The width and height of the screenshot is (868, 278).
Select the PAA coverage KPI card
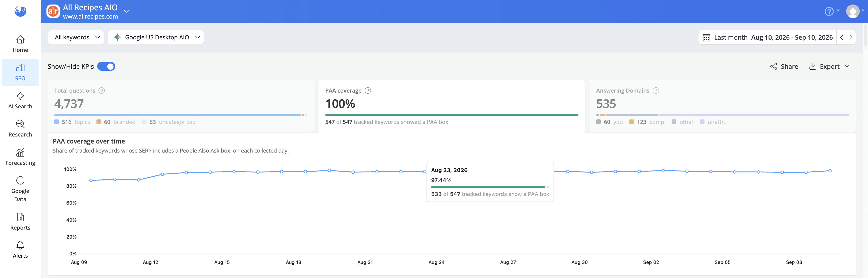[452, 106]
